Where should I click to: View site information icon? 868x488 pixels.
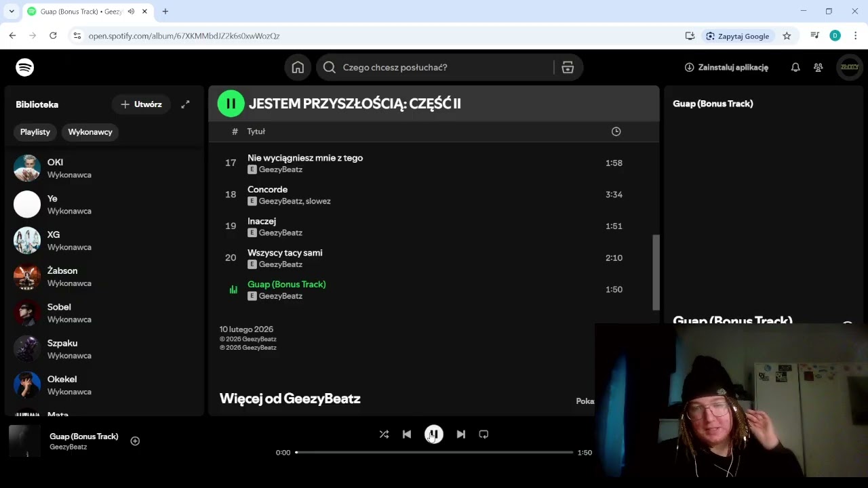77,36
